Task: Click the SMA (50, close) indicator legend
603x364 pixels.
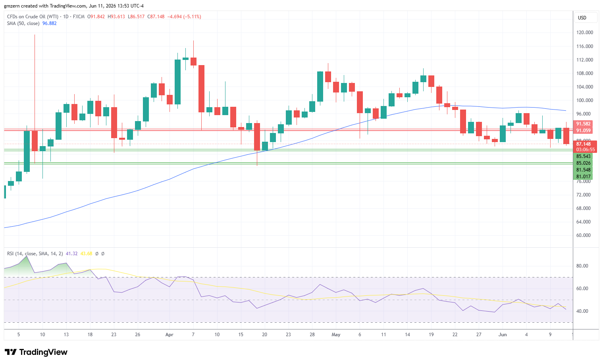Action: [x=23, y=23]
